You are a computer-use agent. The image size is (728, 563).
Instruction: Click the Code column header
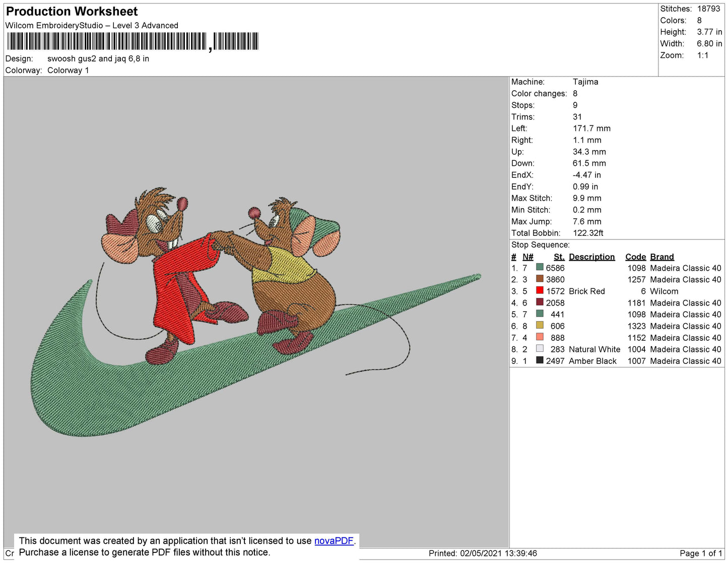[x=635, y=257]
